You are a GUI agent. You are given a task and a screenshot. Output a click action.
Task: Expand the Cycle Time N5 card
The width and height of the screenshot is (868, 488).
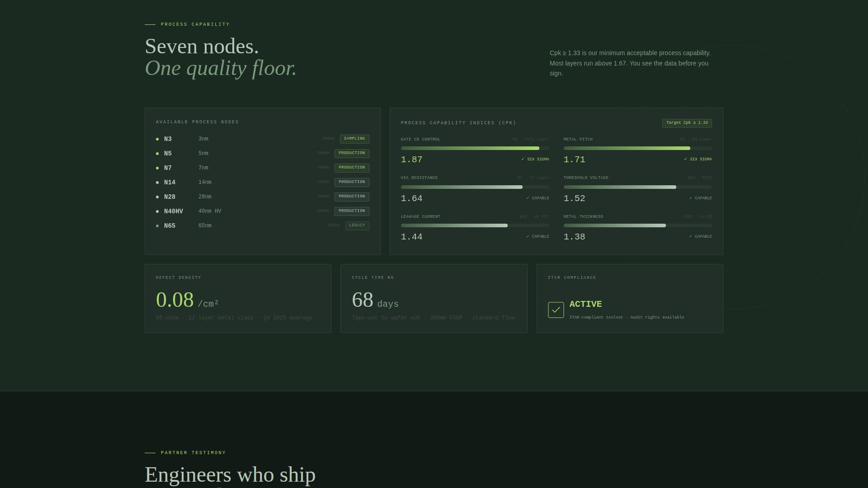tap(434, 298)
